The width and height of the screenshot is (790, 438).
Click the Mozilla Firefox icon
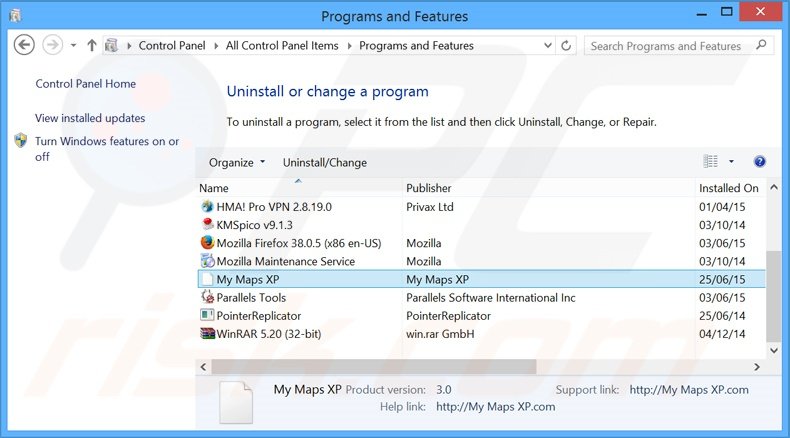[x=207, y=242]
